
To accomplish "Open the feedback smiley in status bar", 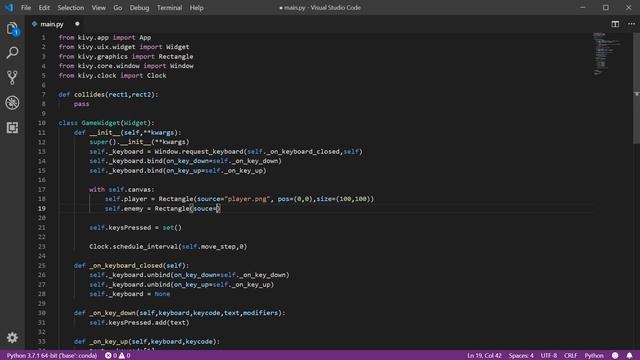I will tap(615, 356).
